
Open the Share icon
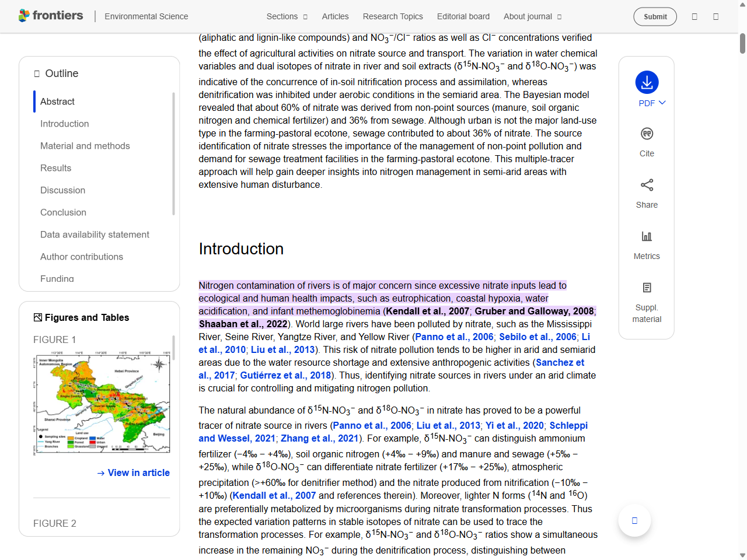click(647, 185)
